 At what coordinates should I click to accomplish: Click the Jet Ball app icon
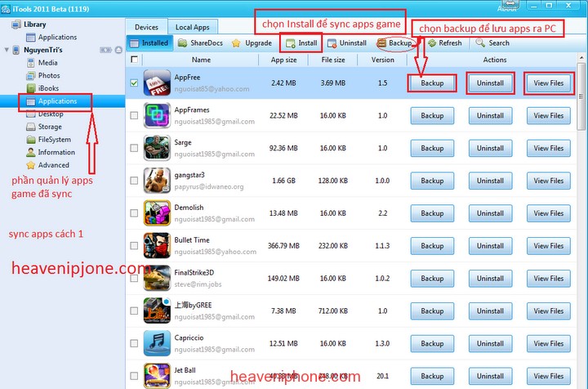(157, 375)
